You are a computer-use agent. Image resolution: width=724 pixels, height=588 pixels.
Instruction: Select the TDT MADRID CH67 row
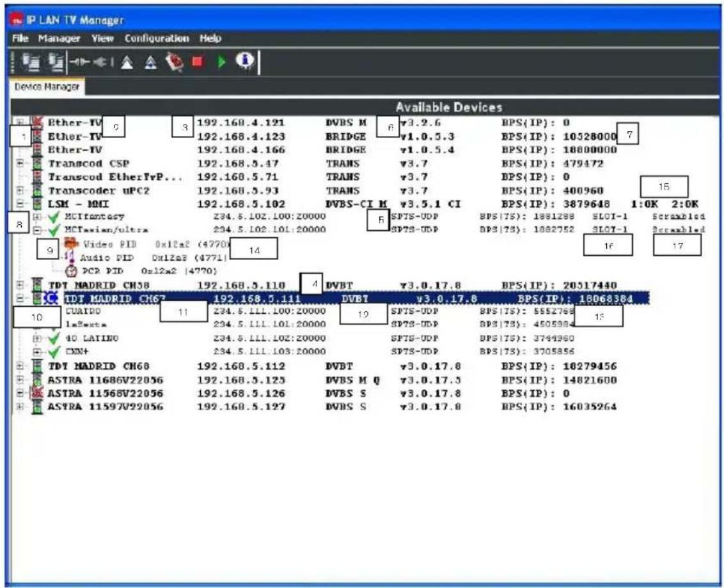pos(356,298)
